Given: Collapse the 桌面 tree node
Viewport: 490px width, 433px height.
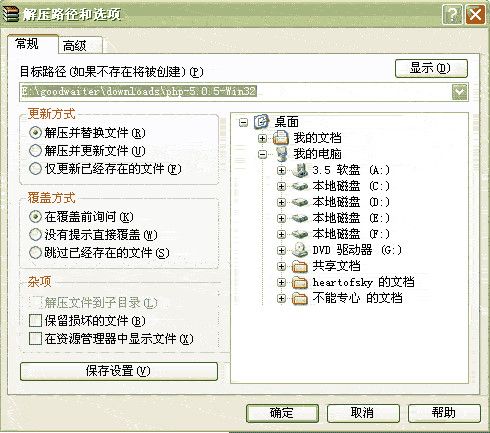Looking at the screenshot, I should [243, 122].
